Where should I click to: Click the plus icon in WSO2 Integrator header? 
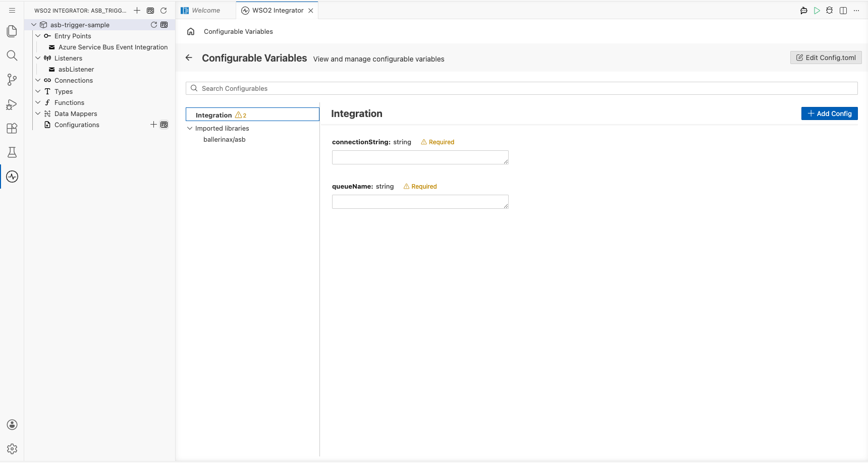[137, 10]
